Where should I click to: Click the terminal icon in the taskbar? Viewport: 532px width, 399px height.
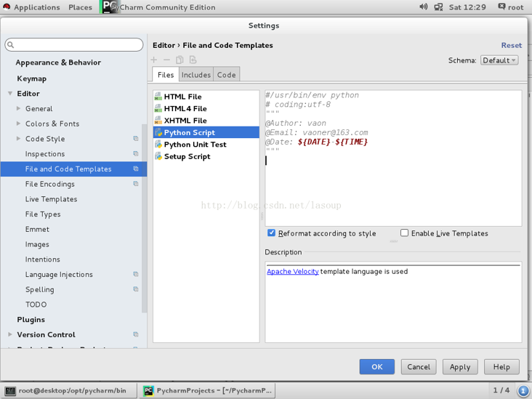(10, 391)
